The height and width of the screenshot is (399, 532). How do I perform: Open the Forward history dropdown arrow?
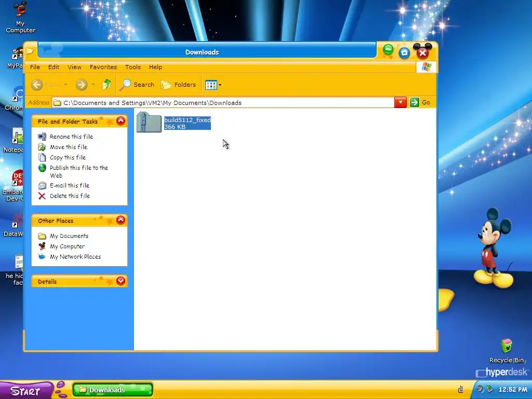point(93,85)
